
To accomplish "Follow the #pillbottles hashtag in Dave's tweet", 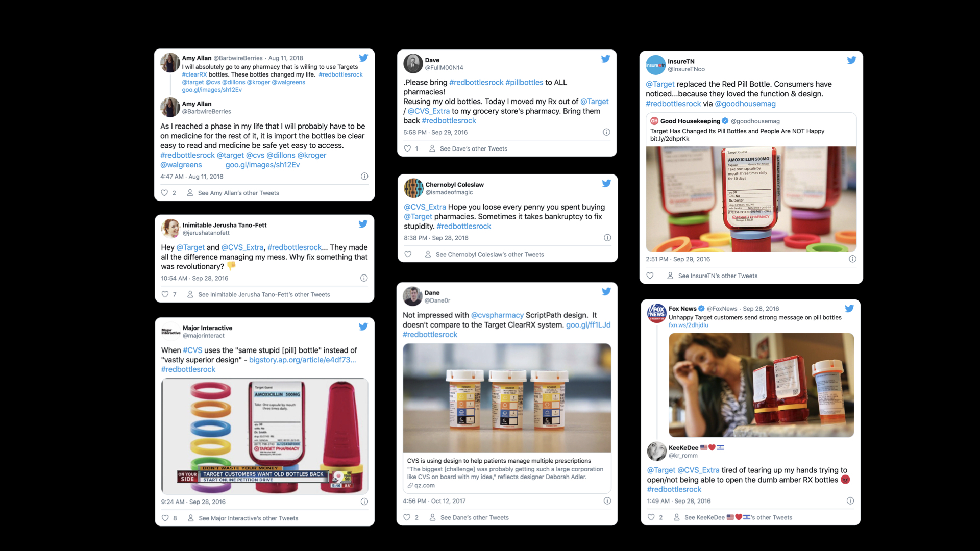I will pos(524,82).
